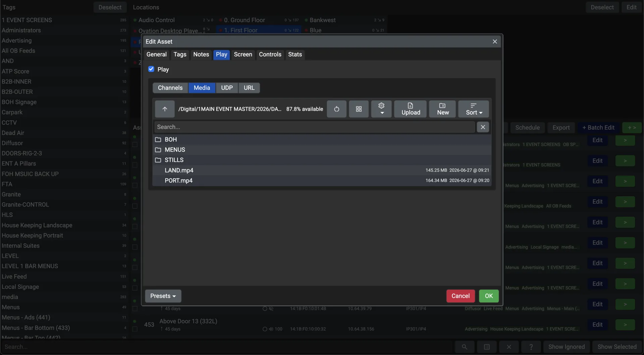Screen dimensions: 644x355
Task: Open the media settings gear menu
Action: click(x=381, y=109)
